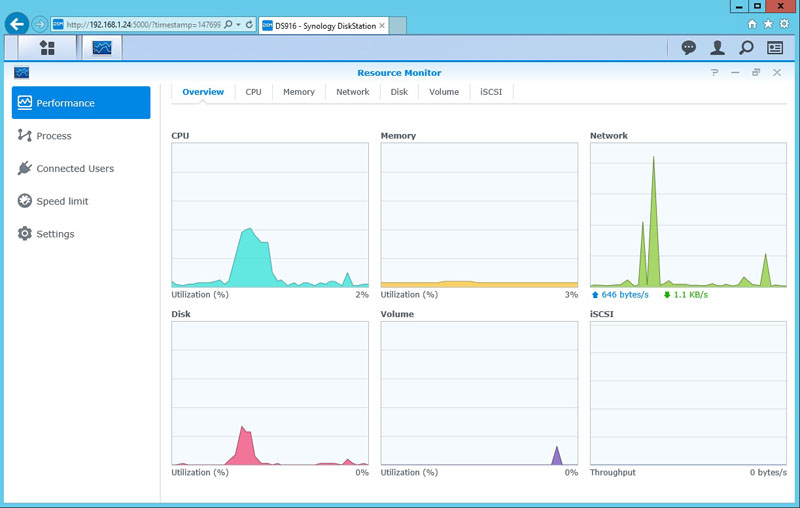Go to Settings in the sidebar
Screen dimensions: 800x508
(55, 234)
